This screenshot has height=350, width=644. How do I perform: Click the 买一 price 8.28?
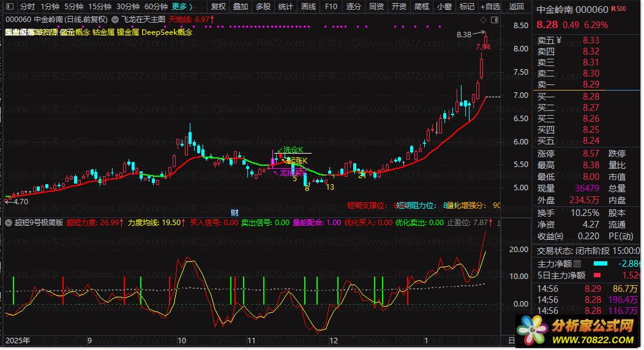[x=591, y=97]
